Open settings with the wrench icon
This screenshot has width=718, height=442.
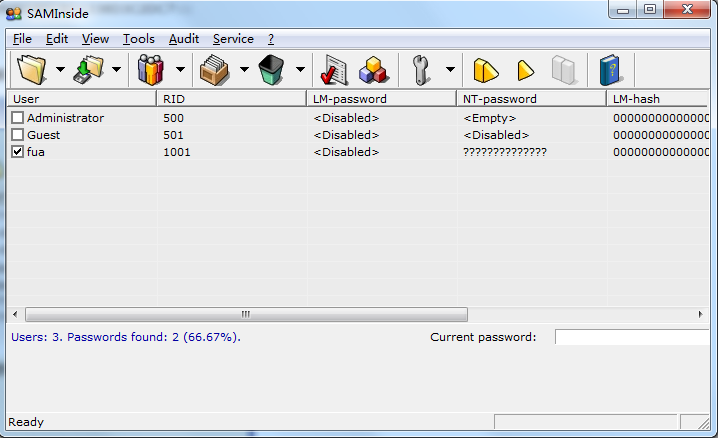(420, 70)
